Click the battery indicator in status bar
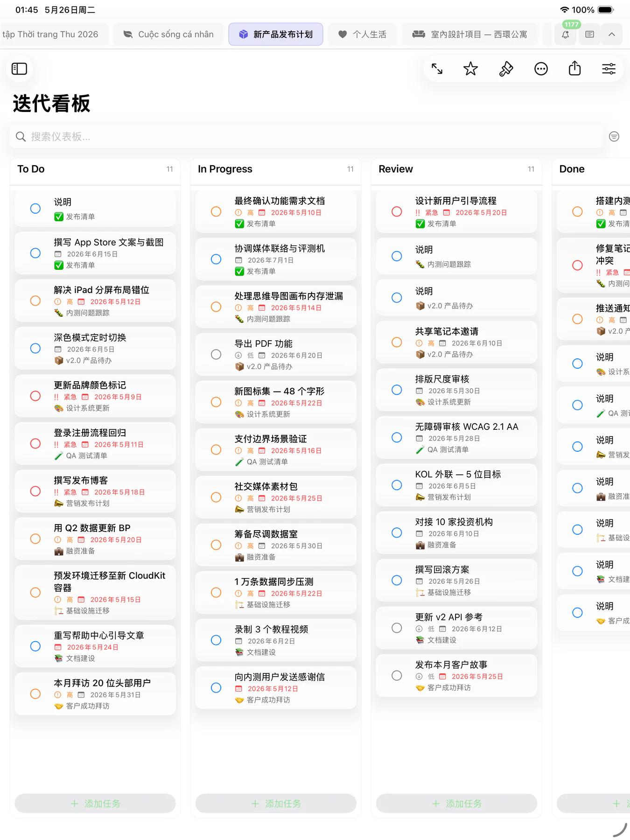The width and height of the screenshot is (630, 840). (606, 10)
